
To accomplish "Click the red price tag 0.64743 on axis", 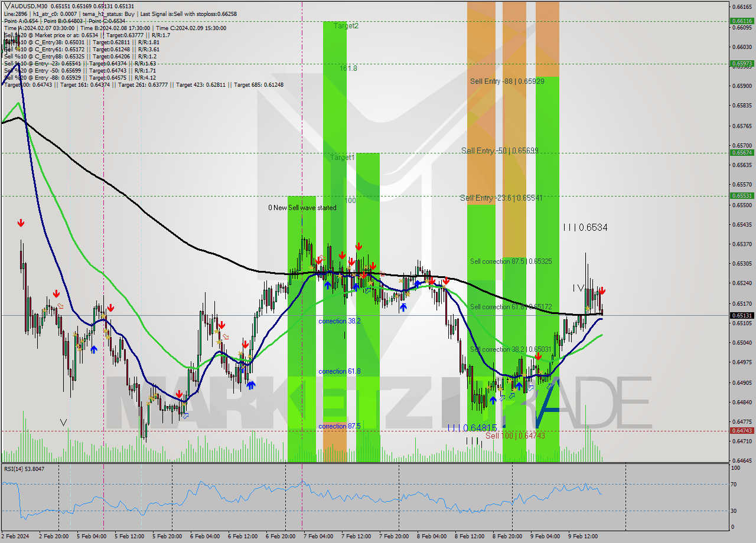I will [x=742, y=430].
